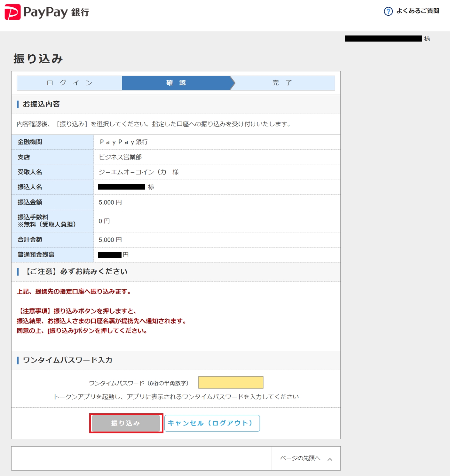Select the 確認 step in progress bar
The image size is (450, 476).
(x=176, y=83)
